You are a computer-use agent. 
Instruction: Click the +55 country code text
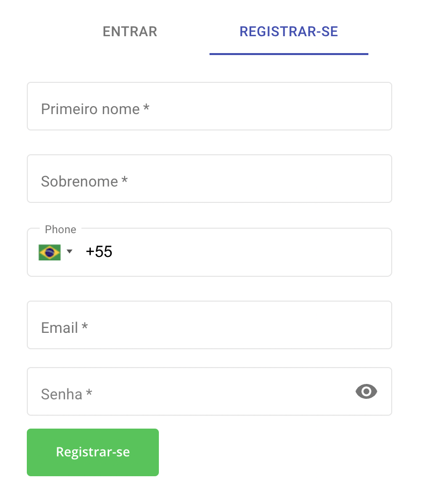click(x=99, y=252)
